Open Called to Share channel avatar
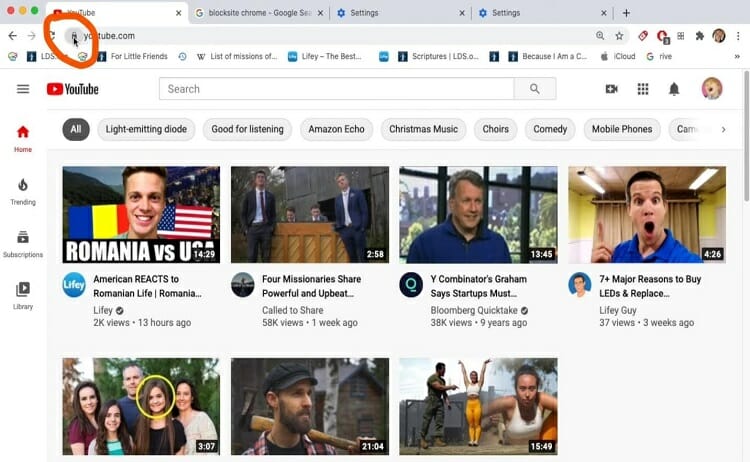Screen dimensions: 750x462 (243, 285)
